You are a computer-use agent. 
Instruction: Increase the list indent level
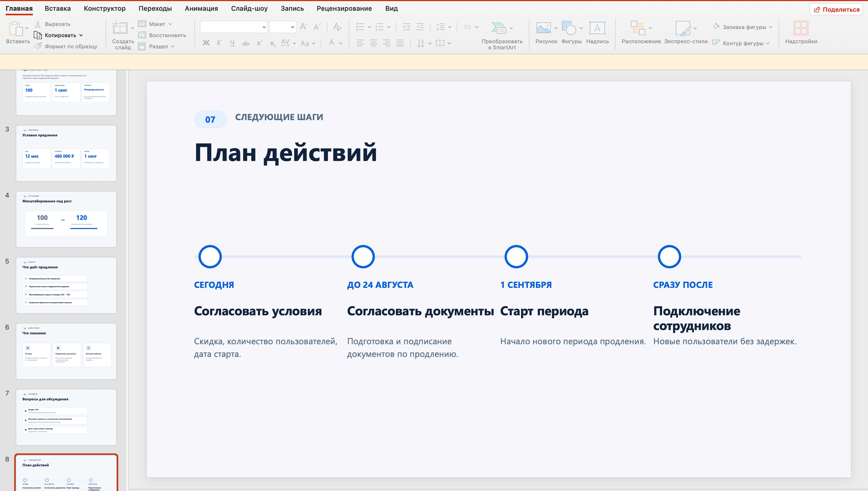(420, 27)
